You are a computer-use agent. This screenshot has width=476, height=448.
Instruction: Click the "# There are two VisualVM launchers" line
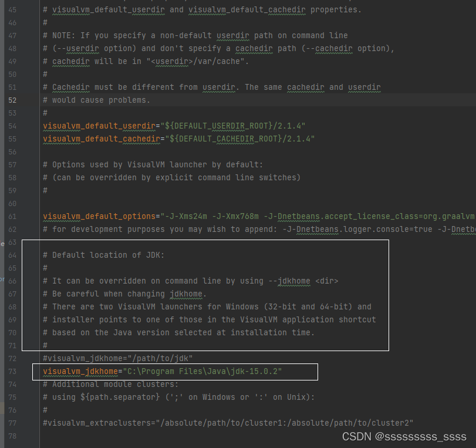pyautogui.click(x=207, y=306)
